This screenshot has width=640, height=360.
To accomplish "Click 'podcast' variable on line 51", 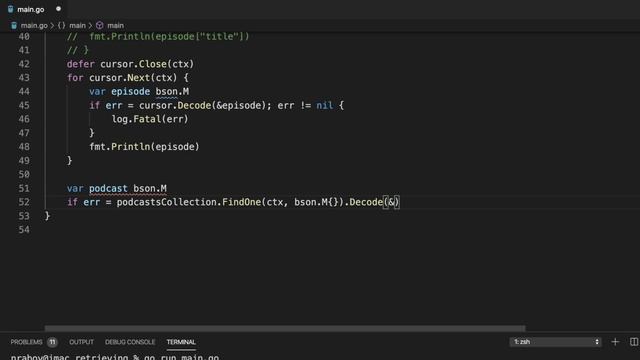I will (108, 188).
